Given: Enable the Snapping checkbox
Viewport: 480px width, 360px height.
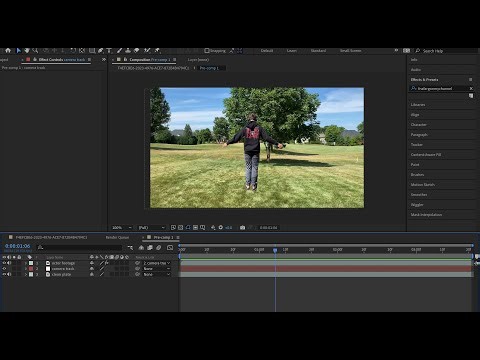Looking at the screenshot, I should (207, 51).
